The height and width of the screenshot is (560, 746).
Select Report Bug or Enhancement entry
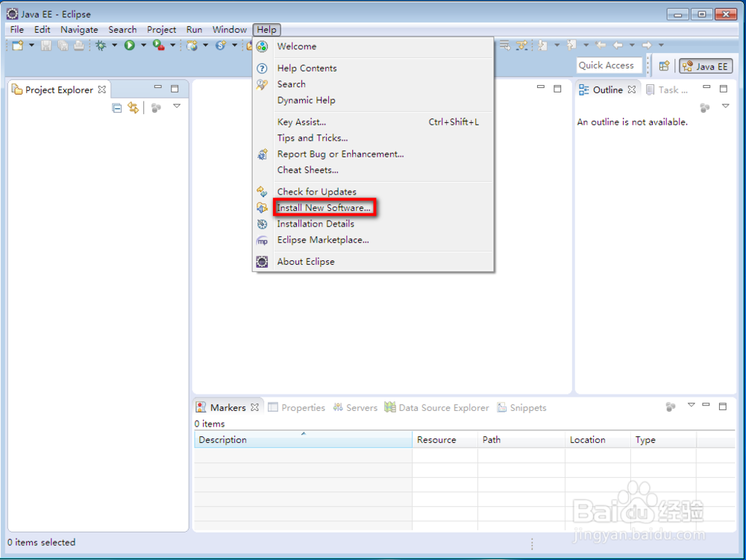[x=373, y=154]
